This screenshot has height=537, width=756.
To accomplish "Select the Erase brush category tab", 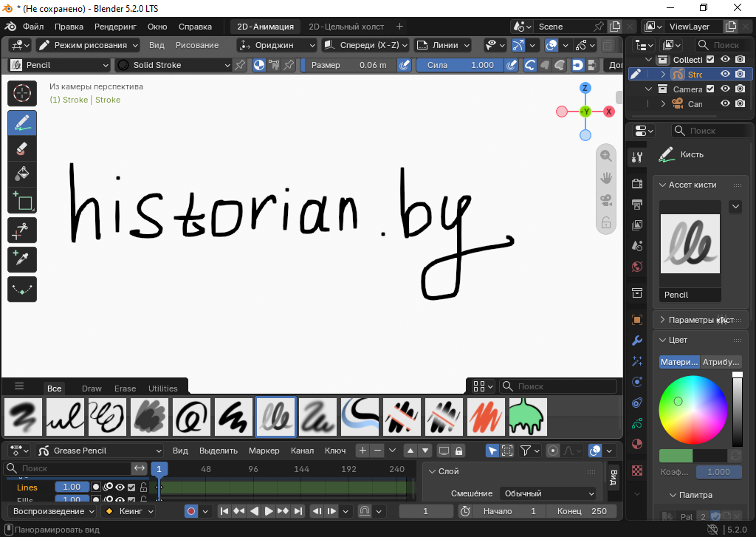I will (x=125, y=389).
